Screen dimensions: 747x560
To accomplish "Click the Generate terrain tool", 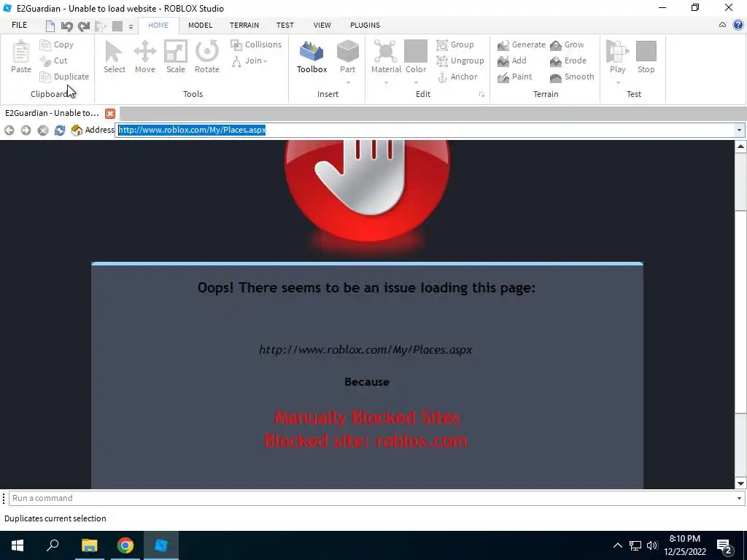I will [521, 44].
